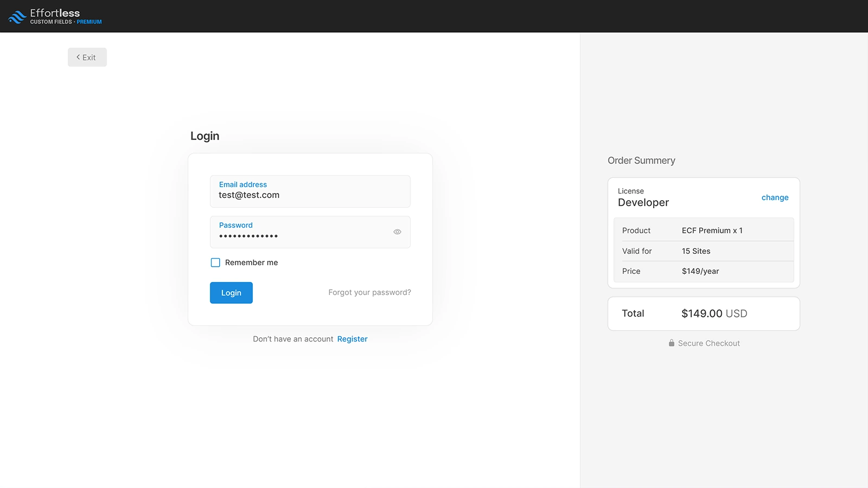Viewport: 868px width, 488px height.
Task: Click the Effortless logo icon
Action: click(x=16, y=16)
